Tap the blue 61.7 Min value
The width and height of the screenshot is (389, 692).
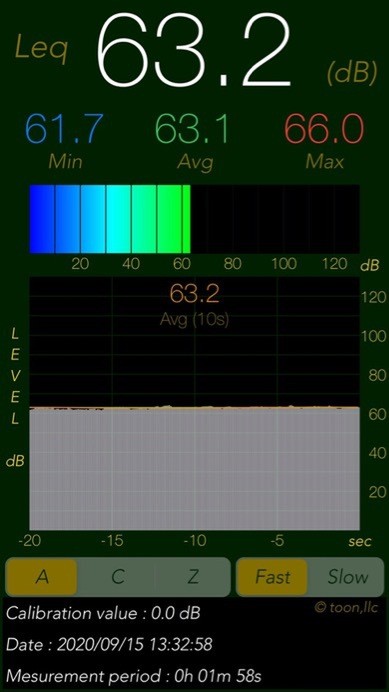pyautogui.click(x=65, y=129)
